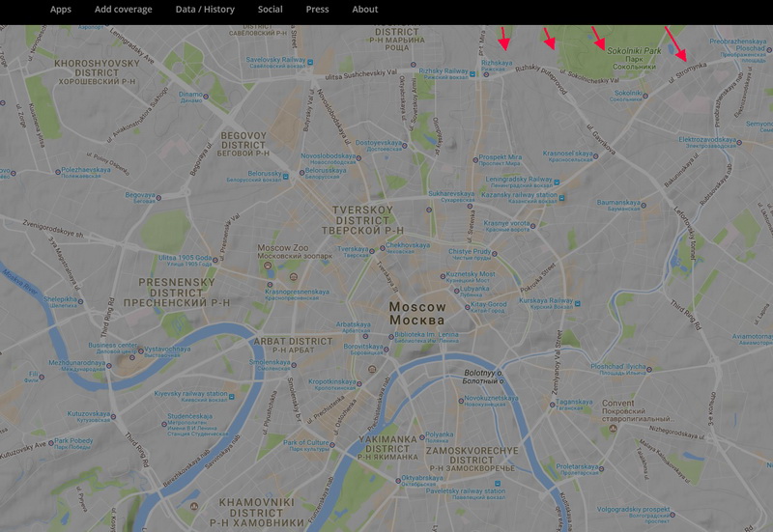Click the Belorussky railway station icon
773x532 pixels.
[x=285, y=176]
